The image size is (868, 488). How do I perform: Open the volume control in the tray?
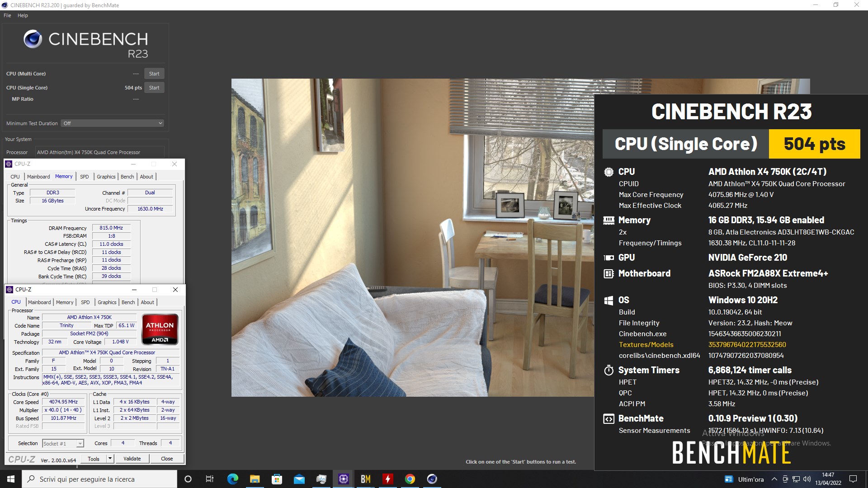coord(807,479)
